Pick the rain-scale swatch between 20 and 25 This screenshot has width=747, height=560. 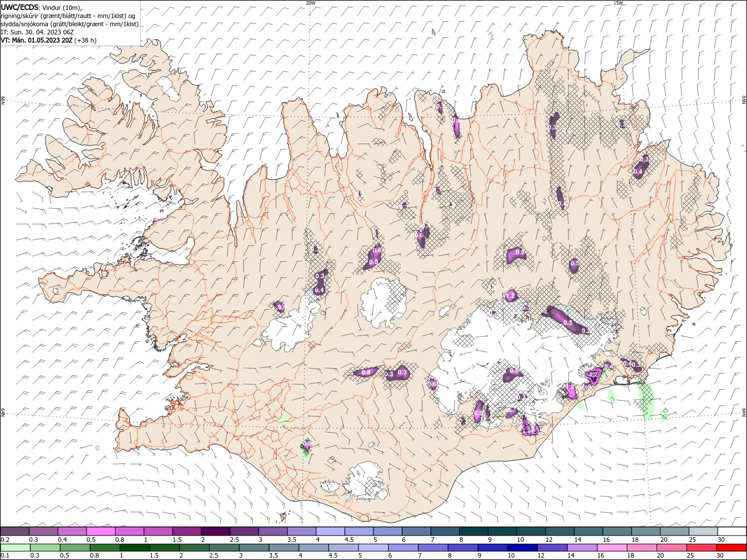671,548
